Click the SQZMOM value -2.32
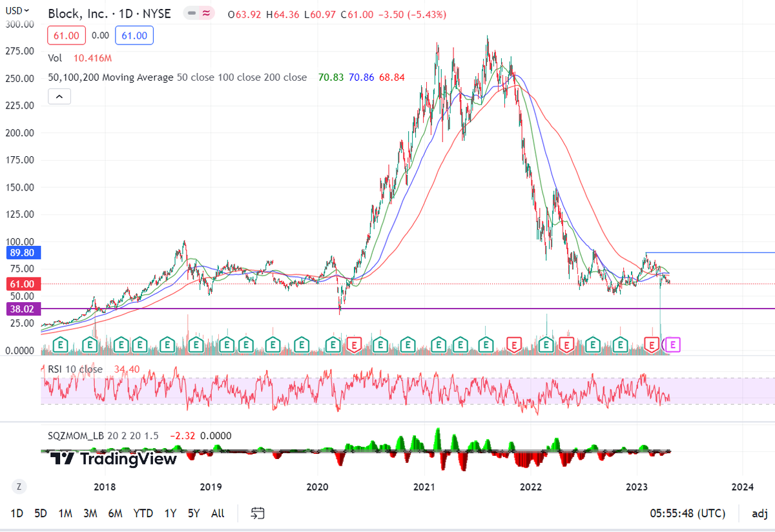Screen dimensions: 775x532 point(182,436)
